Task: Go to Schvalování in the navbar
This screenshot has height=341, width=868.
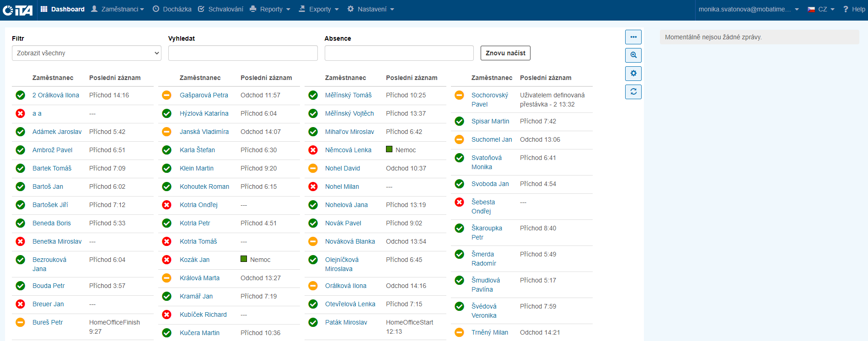Action: [220, 9]
